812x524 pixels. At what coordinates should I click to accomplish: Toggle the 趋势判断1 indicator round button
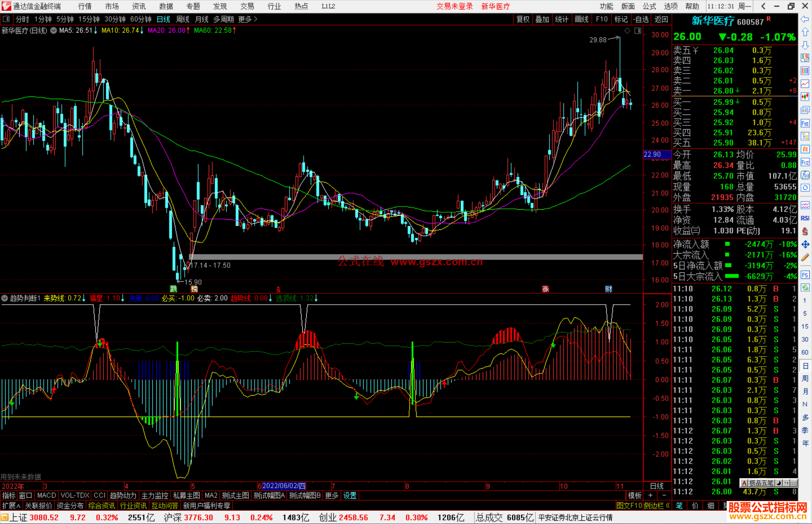click(x=5, y=298)
